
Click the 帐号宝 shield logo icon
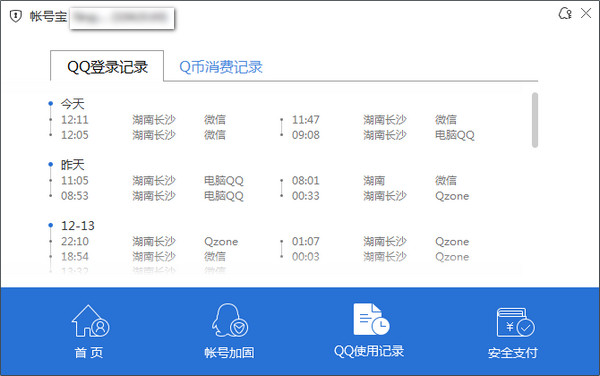(15, 16)
